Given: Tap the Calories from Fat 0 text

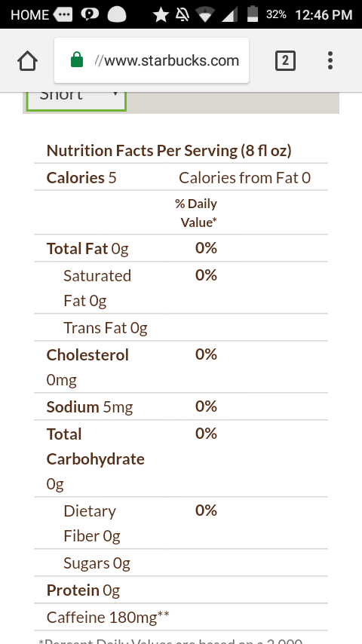Looking at the screenshot, I should 245,178.
